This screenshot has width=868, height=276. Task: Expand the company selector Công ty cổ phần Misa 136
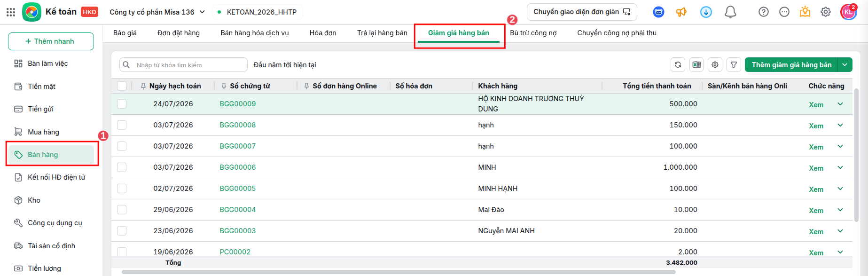pos(157,12)
